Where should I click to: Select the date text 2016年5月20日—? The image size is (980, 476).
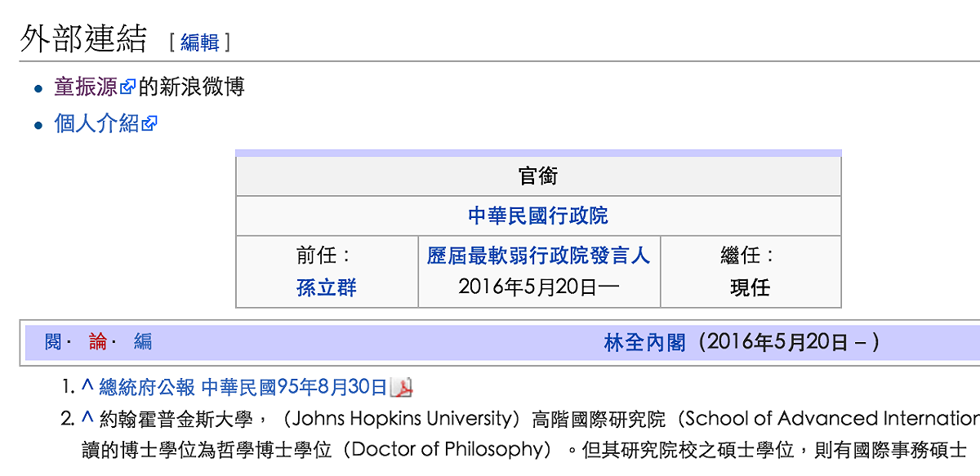pos(539,287)
